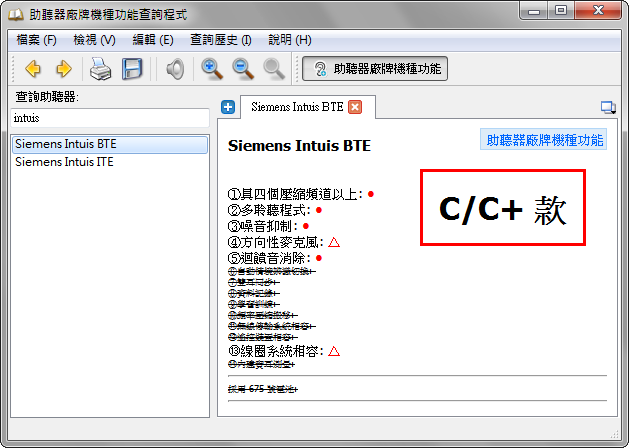Print the current hearing aid page
This screenshot has height=448, width=629.
click(100, 69)
